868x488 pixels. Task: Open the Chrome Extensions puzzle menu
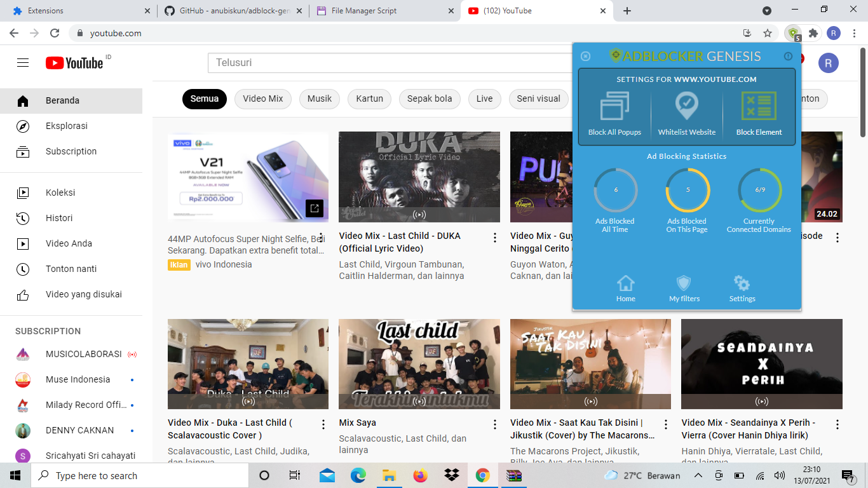coord(813,33)
